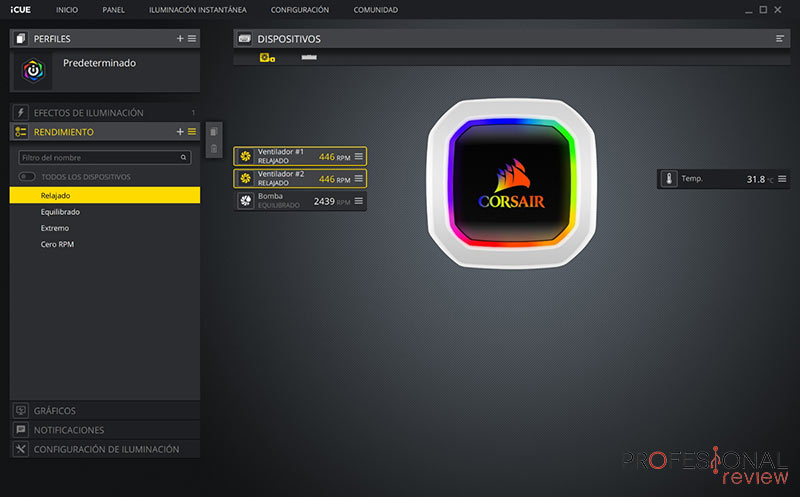
Task: Open the Perfiles options menu
Action: coord(192,39)
